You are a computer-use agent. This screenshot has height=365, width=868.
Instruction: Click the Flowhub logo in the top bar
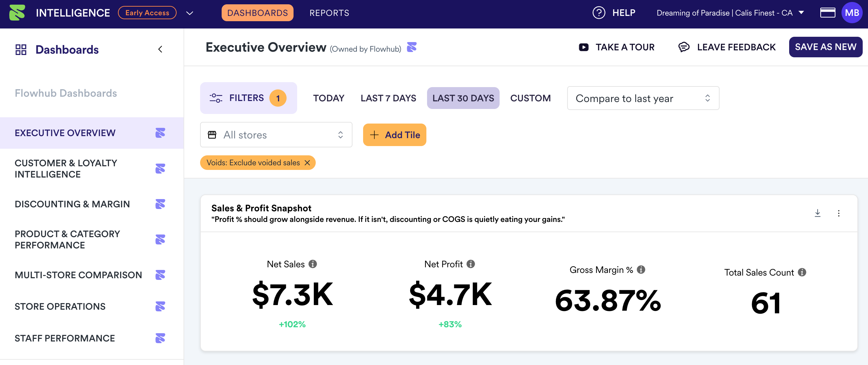[17, 13]
